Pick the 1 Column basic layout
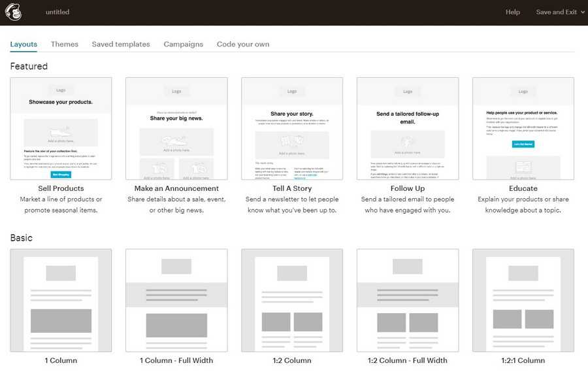Image resolution: width=588 pixels, height=374 pixels. pos(61,300)
